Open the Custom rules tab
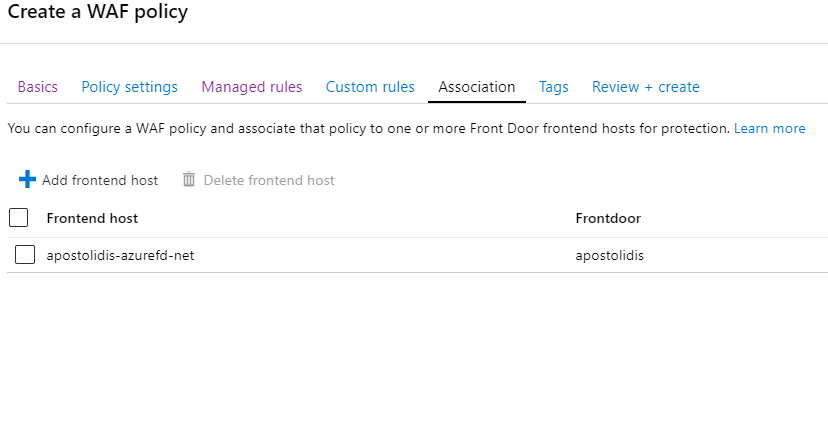This screenshot has width=828, height=426. [x=370, y=87]
